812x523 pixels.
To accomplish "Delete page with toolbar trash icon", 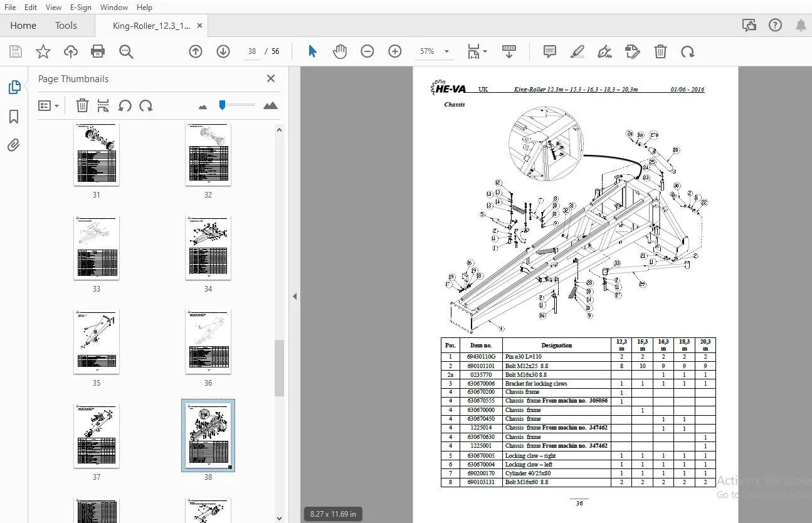I will [660, 51].
